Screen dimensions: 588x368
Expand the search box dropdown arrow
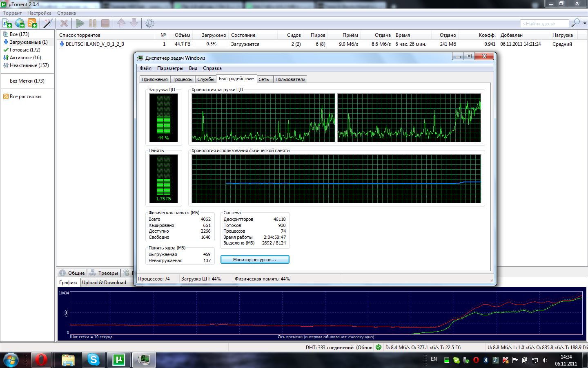(585, 23)
